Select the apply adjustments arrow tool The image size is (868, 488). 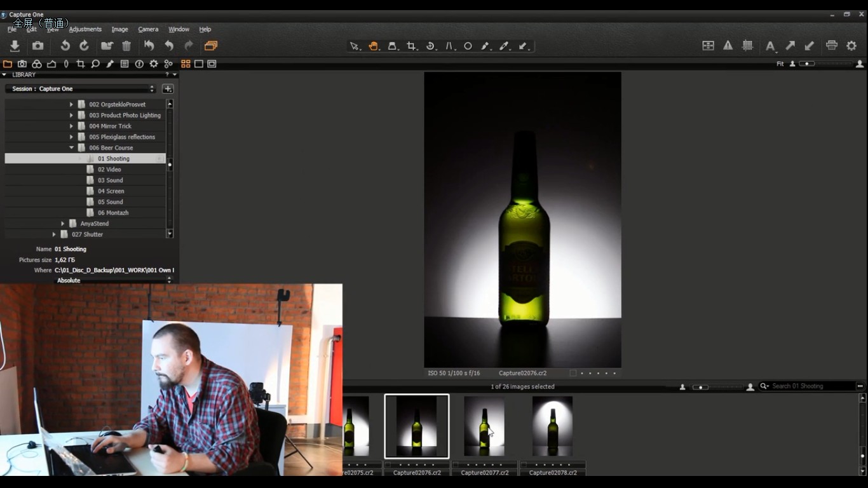524,46
